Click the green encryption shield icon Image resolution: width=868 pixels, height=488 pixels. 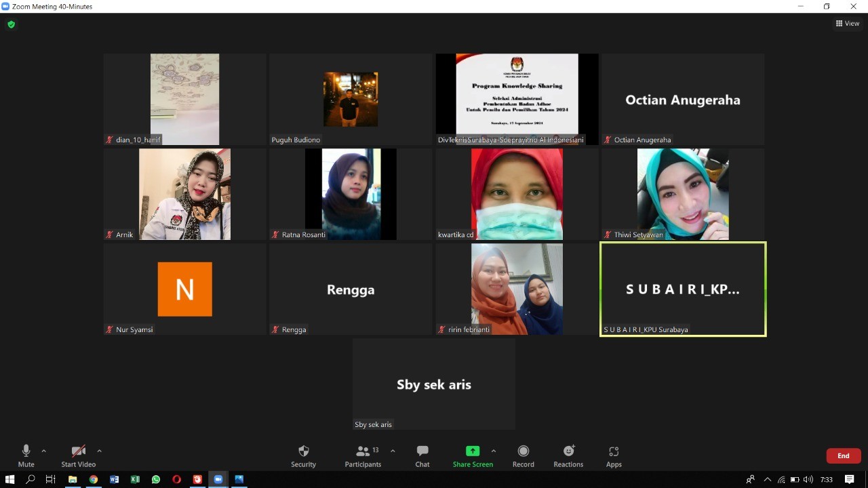(x=11, y=24)
